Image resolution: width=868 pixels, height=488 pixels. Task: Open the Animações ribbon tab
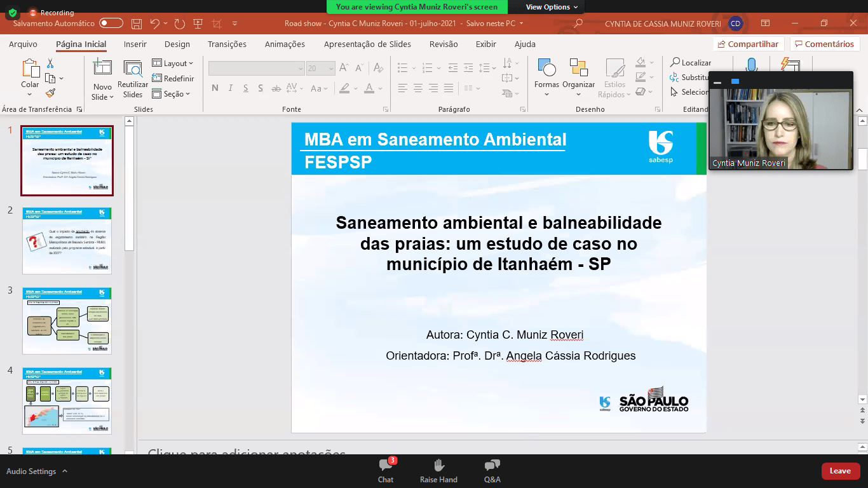pyautogui.click(x=285, y=44)
